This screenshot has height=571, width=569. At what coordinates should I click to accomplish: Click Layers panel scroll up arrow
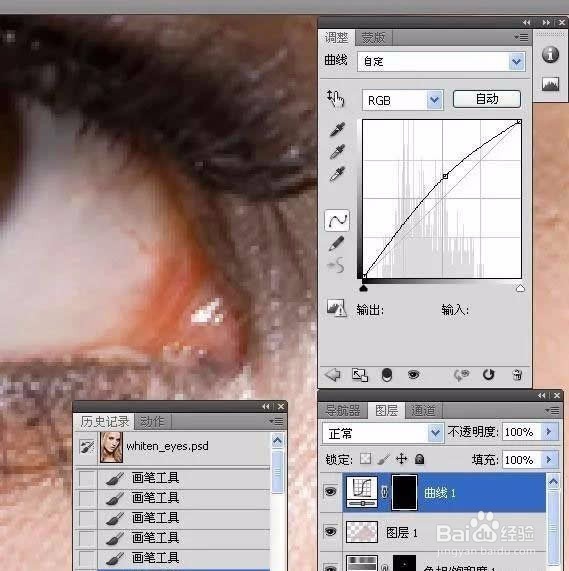coord(553,482)
